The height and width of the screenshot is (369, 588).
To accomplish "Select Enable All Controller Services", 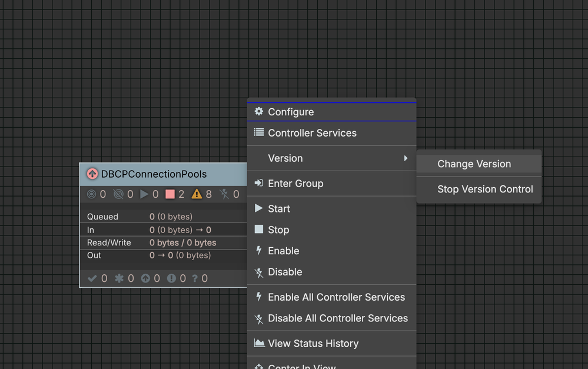I will tap(331, 297).
